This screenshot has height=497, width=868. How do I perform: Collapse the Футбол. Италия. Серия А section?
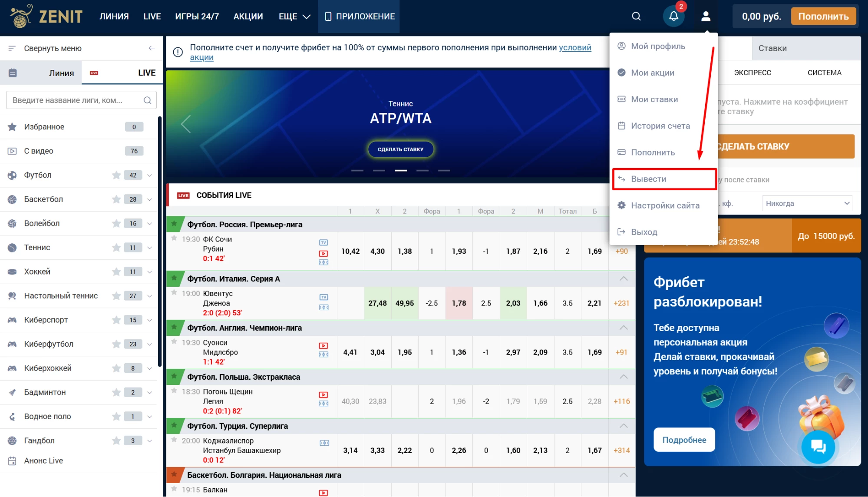[x=624, y=278]
